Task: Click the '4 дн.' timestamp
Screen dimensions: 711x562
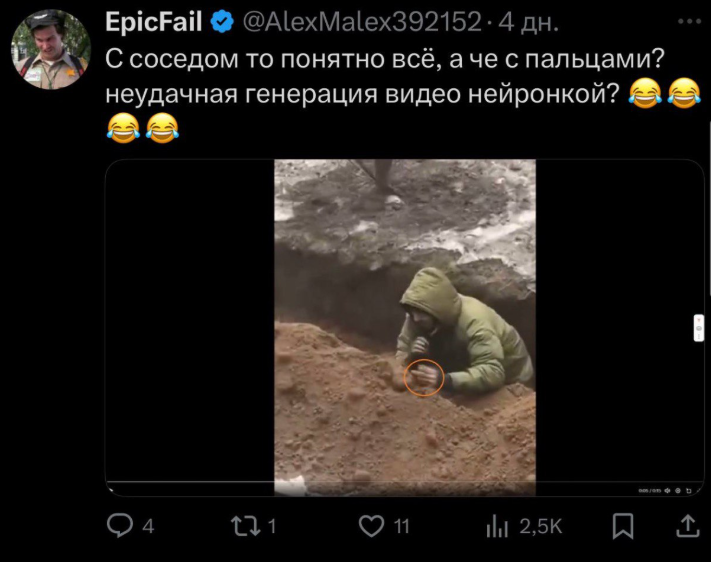Action: point(528,22)
